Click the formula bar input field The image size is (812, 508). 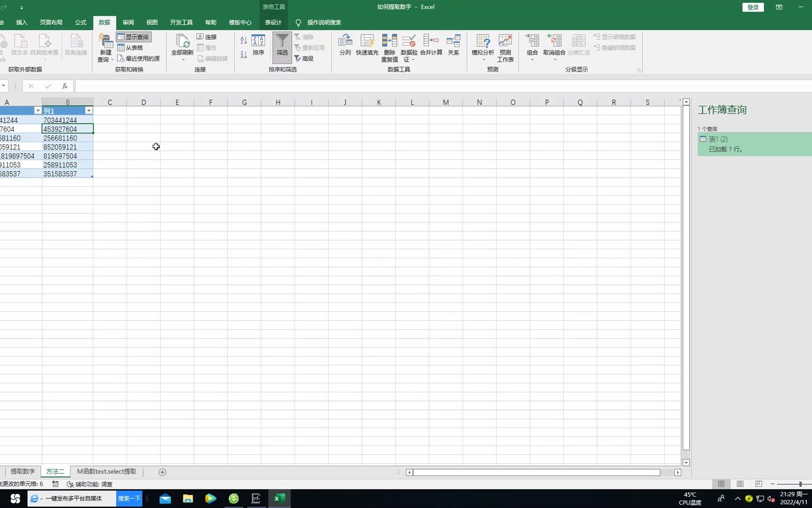coord(443,86)
